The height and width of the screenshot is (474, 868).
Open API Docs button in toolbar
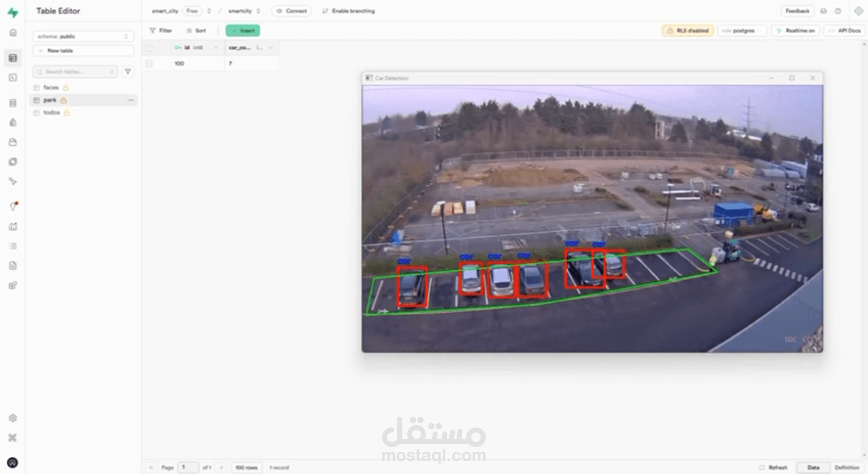[x=844, y=31]
